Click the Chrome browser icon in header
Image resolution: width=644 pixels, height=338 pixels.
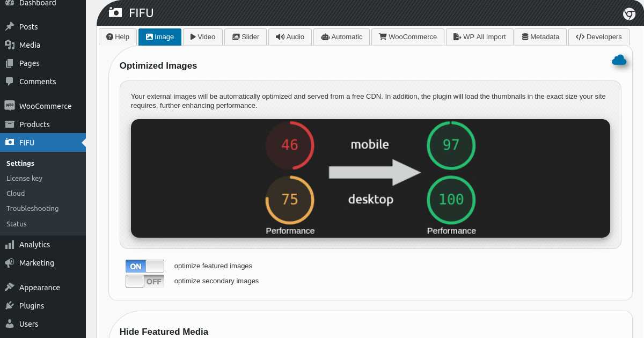tap(629, 14)
